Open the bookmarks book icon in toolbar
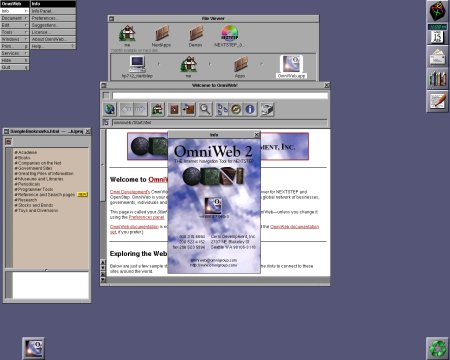Viewport: 450px width, 360px height. pos(174,109)
